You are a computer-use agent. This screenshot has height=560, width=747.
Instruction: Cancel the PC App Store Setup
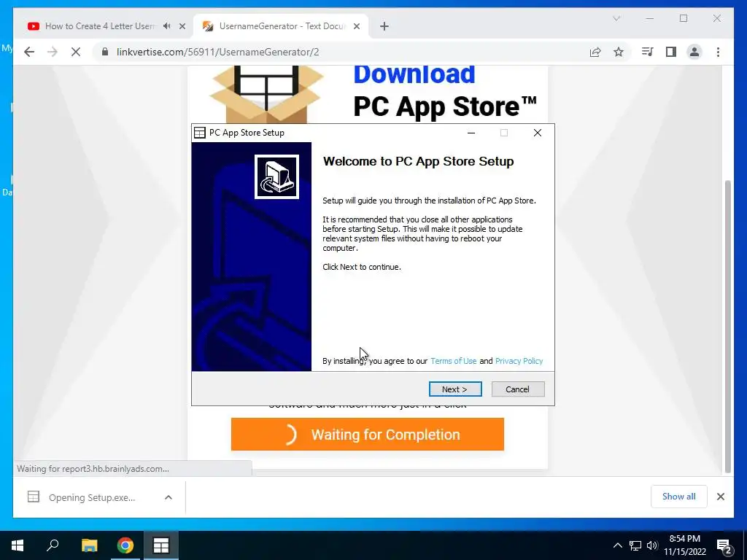pyautogui.click(x=518, y=389)
